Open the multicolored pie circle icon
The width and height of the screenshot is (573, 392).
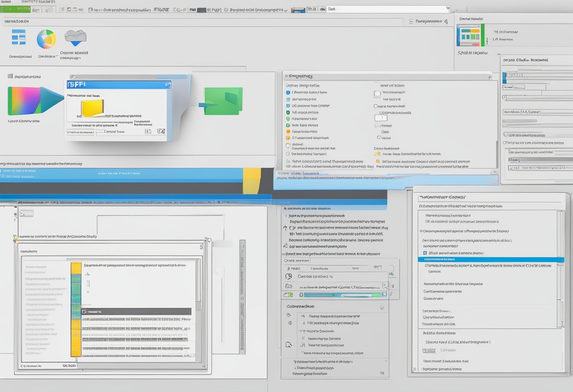tap(46, 39)
